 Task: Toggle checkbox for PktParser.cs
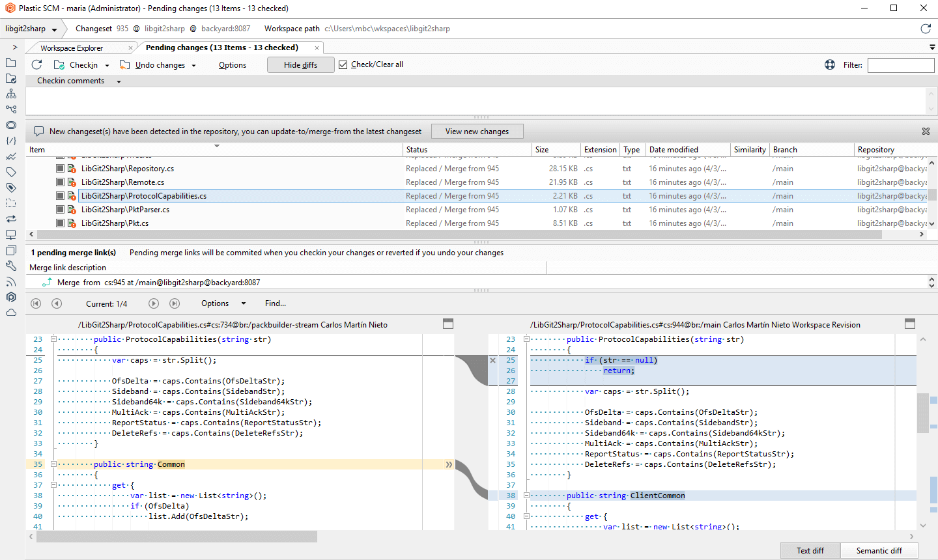tap(60, 210)
